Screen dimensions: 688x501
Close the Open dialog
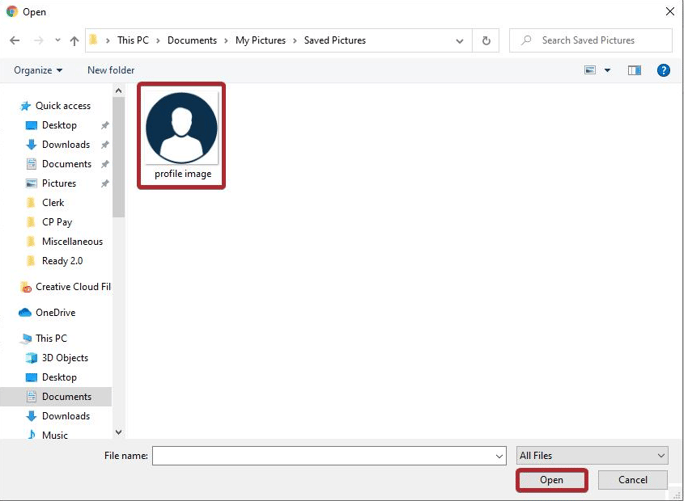click(x=670, y=11)
